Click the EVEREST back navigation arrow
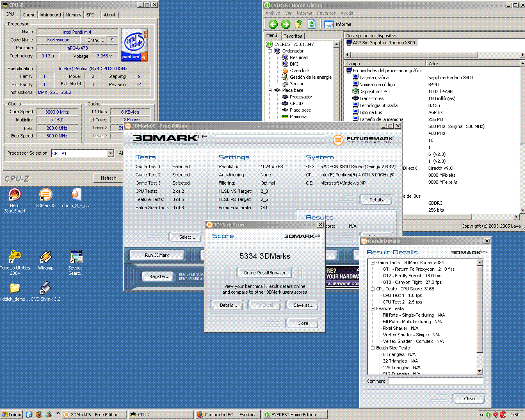525x420 pixels. pos(273,24)
